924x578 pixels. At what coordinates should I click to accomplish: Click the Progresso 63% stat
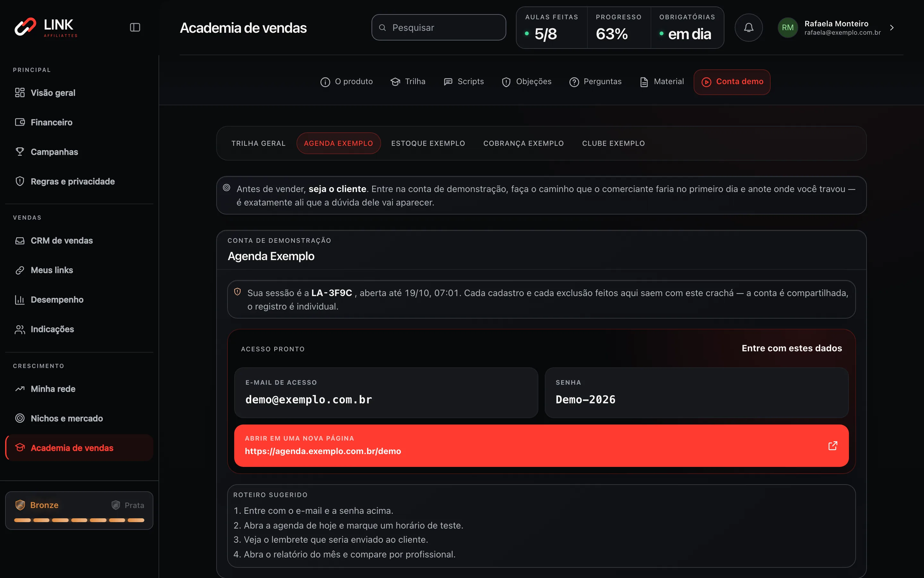[x=619, y=28]
